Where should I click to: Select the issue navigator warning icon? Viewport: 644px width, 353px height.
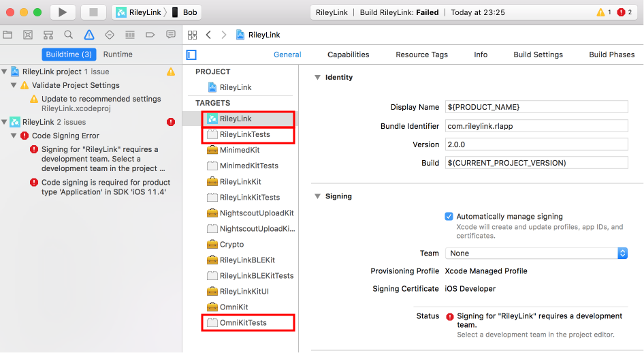[88, 35]
